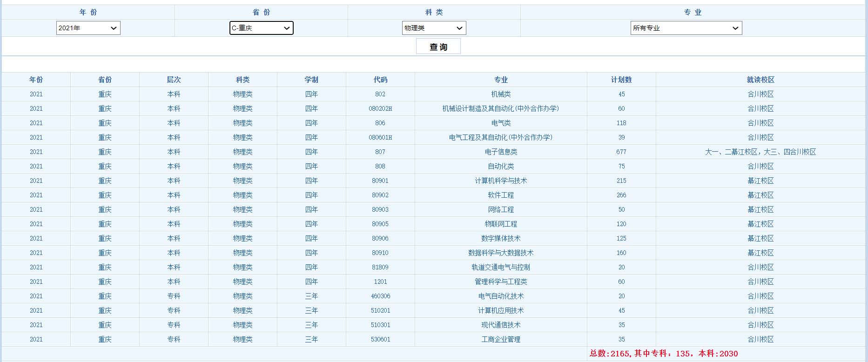Select the major cell 计算机科学与技术
868x362 pixels.
[501, 181]
